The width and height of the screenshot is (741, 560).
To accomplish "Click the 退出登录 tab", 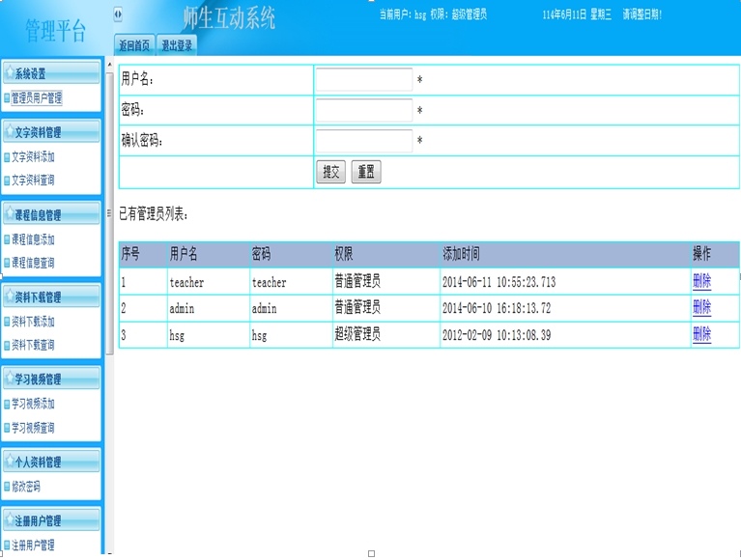I will (x=177, y=45).
